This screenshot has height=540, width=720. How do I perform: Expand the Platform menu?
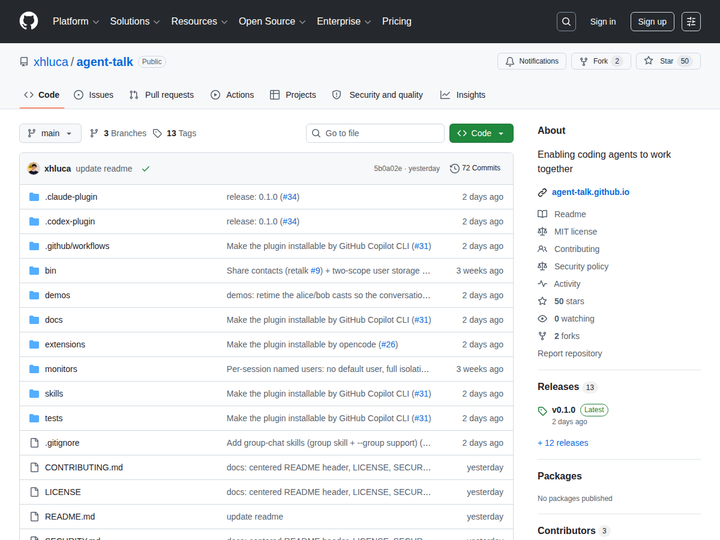point(76,22)
